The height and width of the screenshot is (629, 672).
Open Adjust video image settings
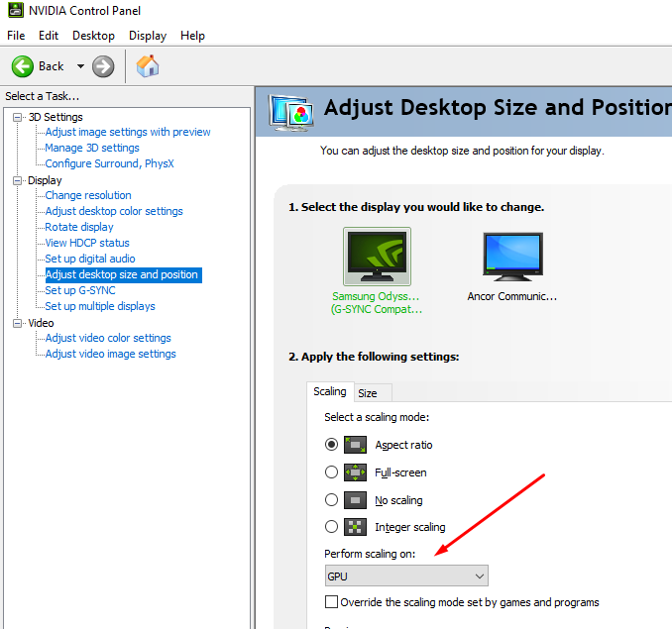coord(111,354)
